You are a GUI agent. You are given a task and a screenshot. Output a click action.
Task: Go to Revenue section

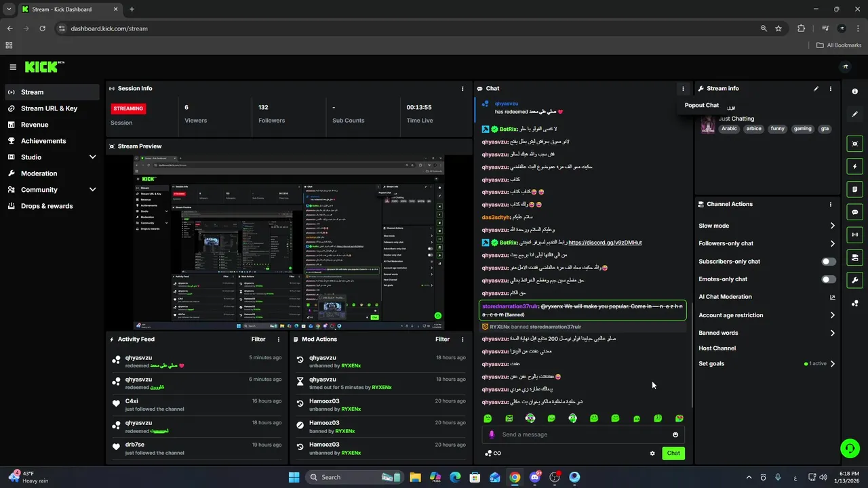pyautogui.click(x=52, y=125)
